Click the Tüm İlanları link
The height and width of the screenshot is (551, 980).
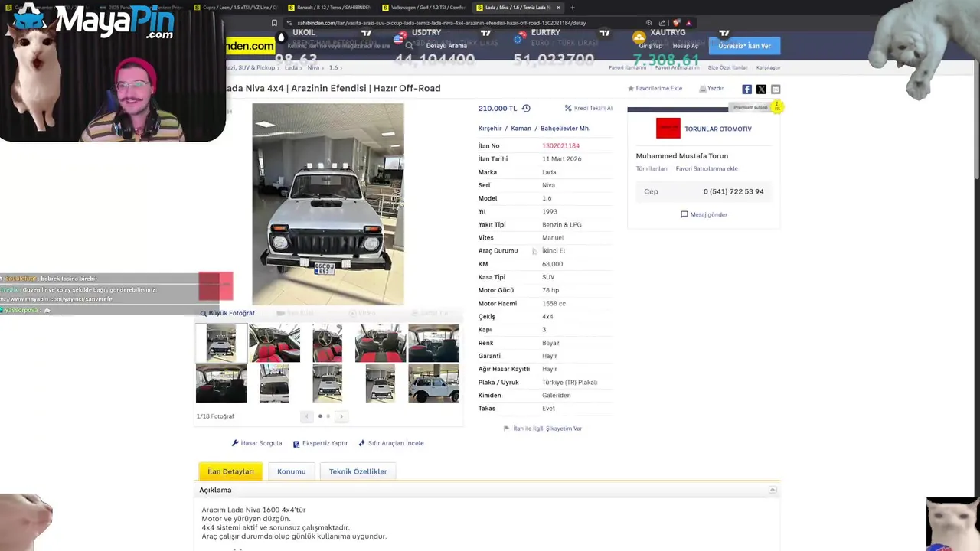tap(652, 168)
